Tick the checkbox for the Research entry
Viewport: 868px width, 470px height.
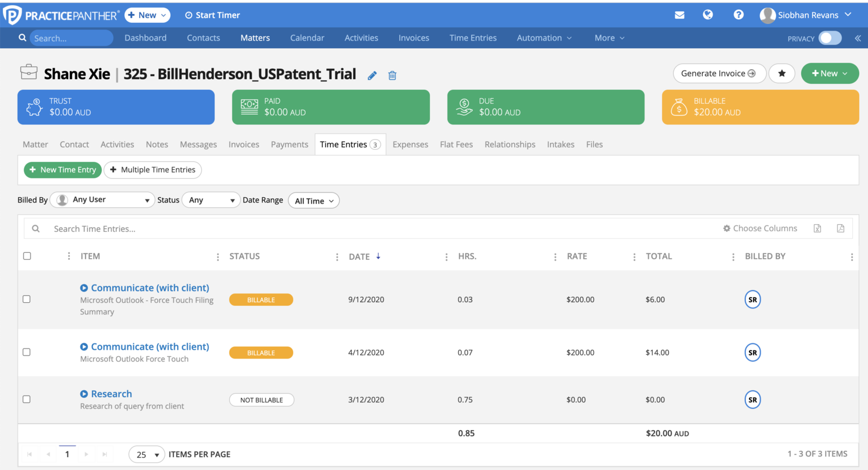[x=26, y=399]
